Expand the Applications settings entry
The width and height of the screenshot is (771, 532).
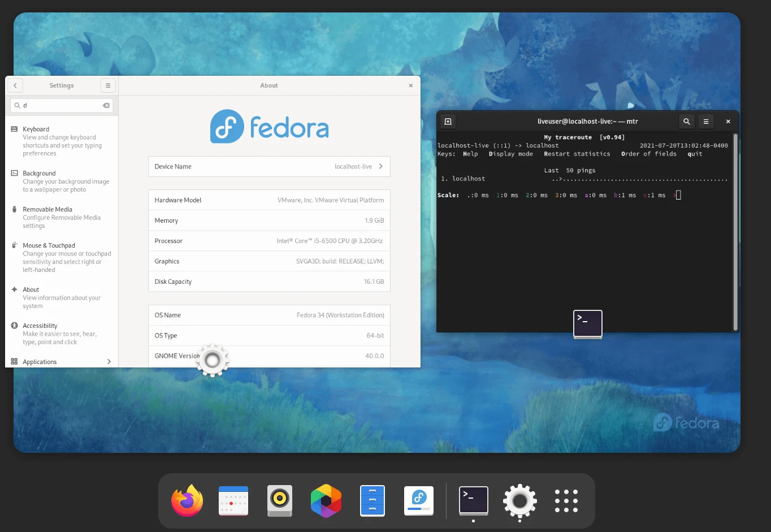coord(61,362)
